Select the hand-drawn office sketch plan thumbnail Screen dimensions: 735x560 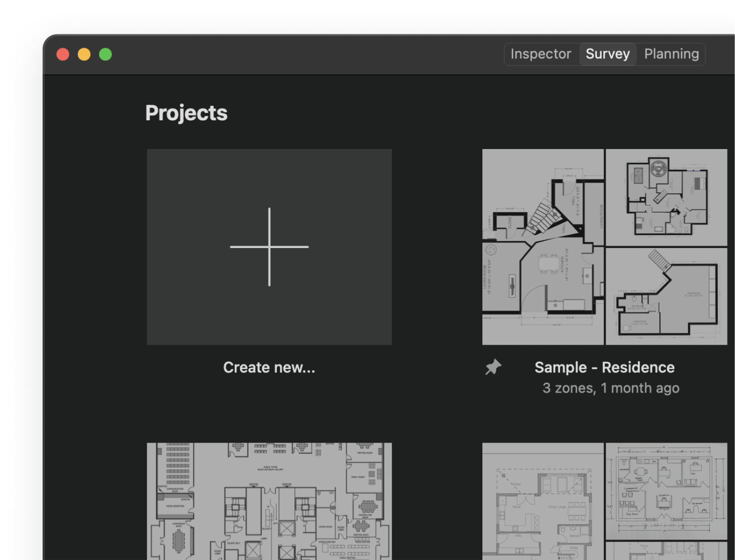(666, 490)
